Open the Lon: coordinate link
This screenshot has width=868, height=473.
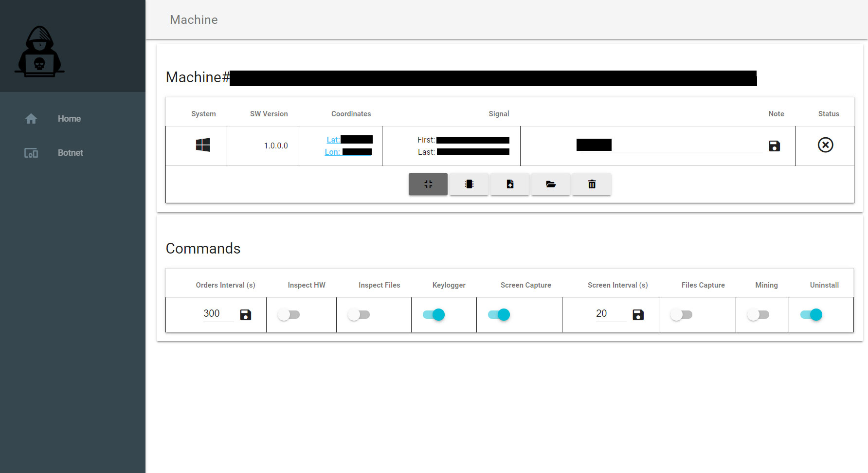click(x=332, y=152)
